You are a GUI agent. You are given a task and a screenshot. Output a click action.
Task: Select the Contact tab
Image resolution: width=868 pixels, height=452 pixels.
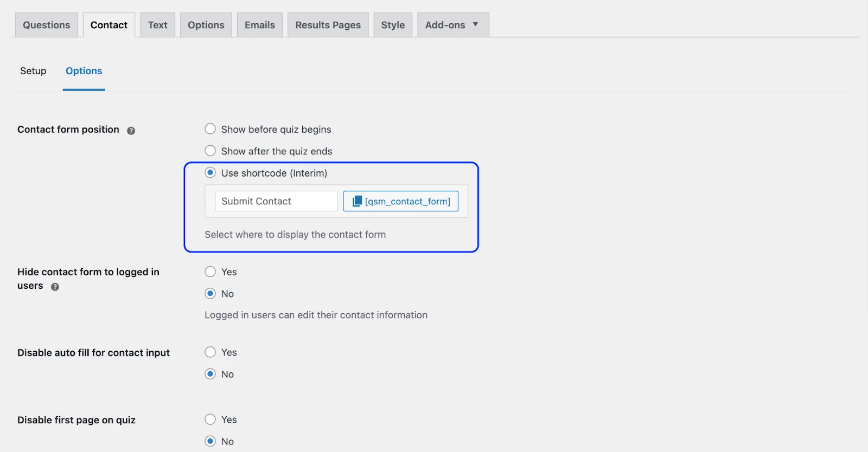pos(109,25)
